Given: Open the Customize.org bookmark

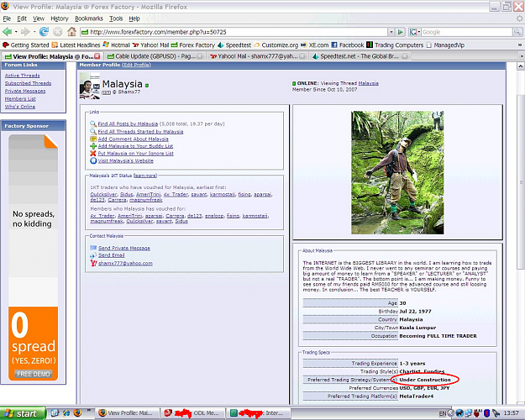Looking at the screenshot, I should click(276, 45).
